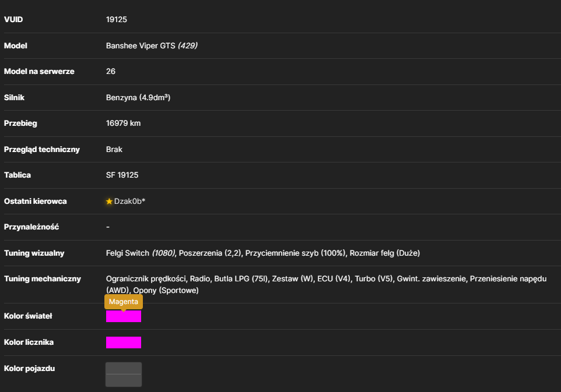Click the engine value Benzyna (4.9dm³)
561x392 pixels.
point(138,97)
